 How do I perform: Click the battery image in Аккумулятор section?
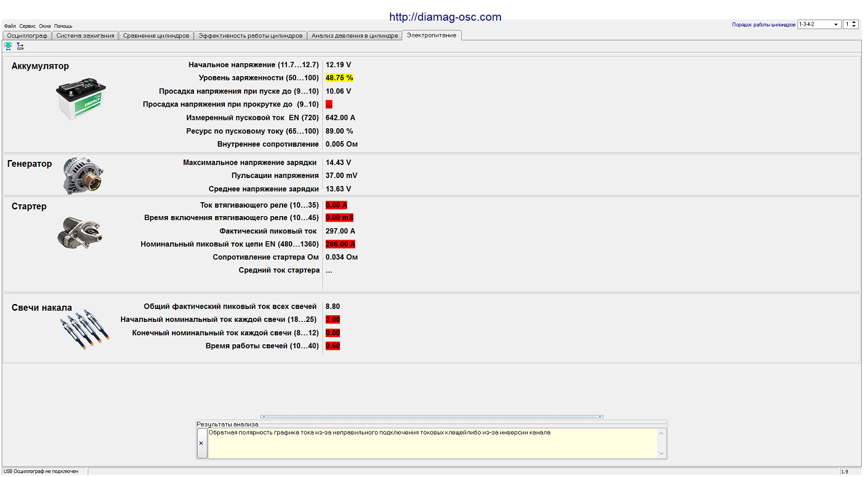81,100
